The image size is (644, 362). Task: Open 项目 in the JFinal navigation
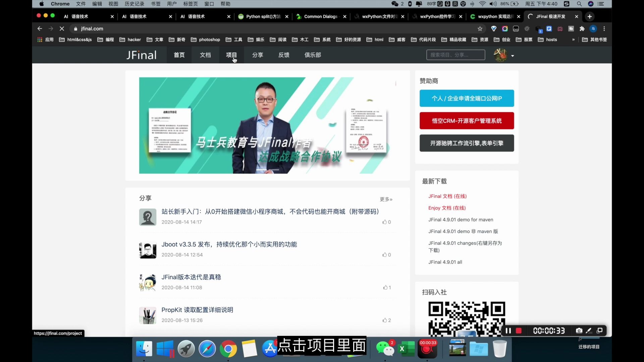(x=231, y=55)
